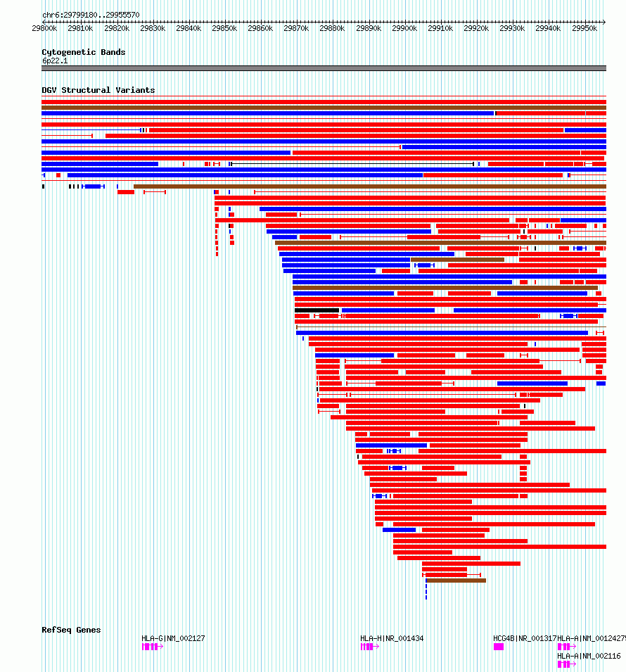Click the 29850k ruler position label
The height and width of the screenshot is (672, 626).
224,28
